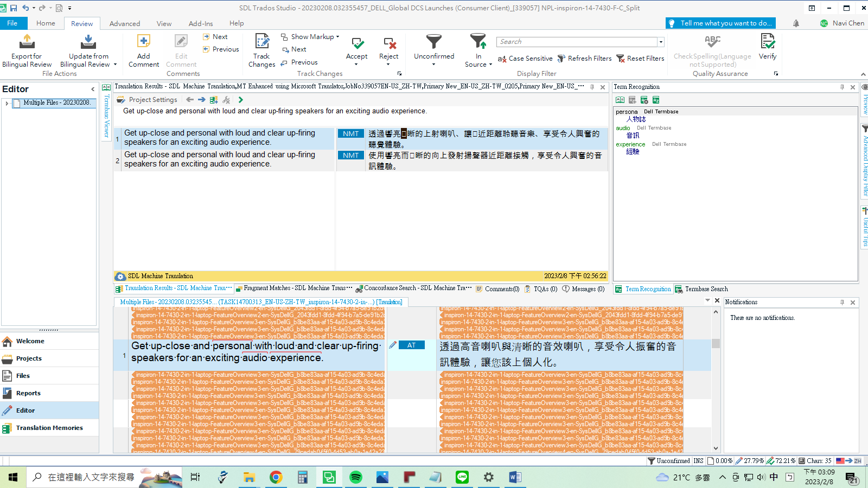The image size is (868, 488).
Task: Click the Accept change icon
Action: pos(357,43)
